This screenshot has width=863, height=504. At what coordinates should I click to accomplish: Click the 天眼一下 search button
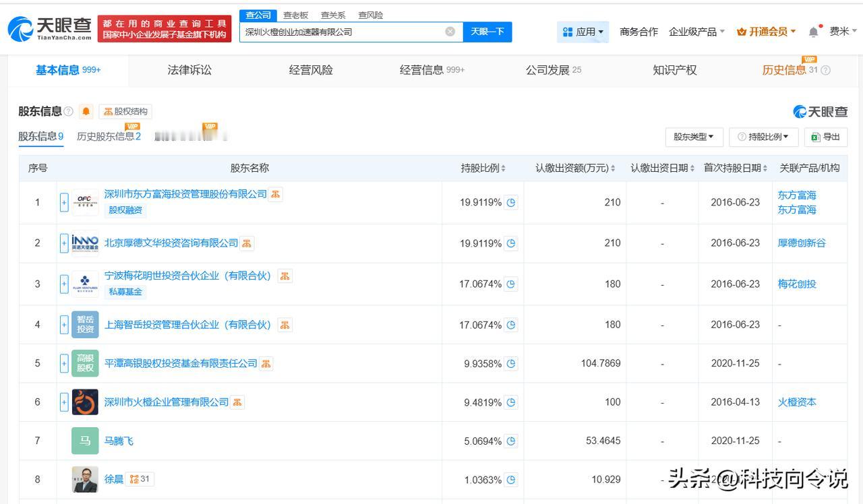[487, 32]
